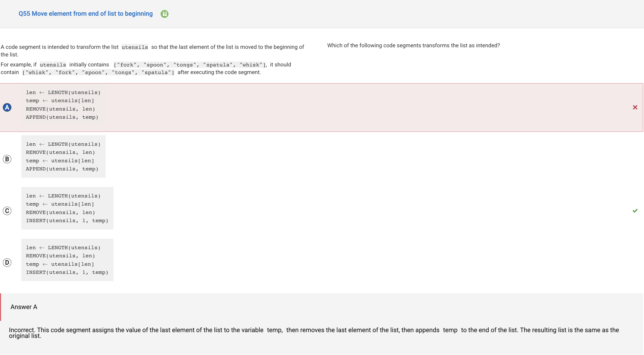Click 'APPEND(utensils, temp)' line in option B

[x=62, y=169]
